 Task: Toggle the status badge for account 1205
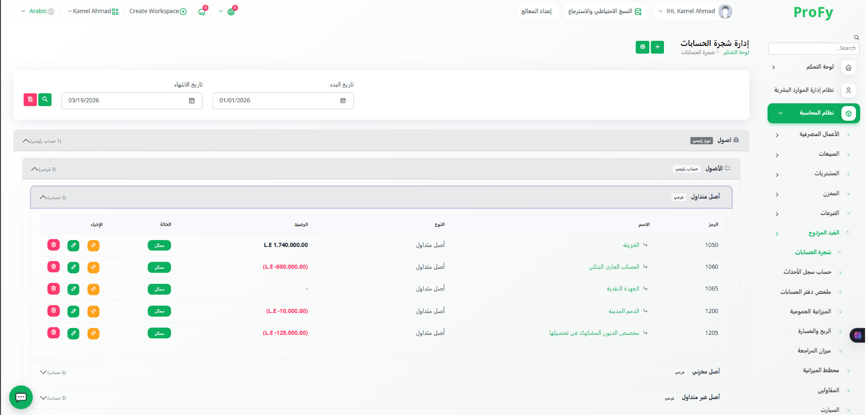(159, 333)
